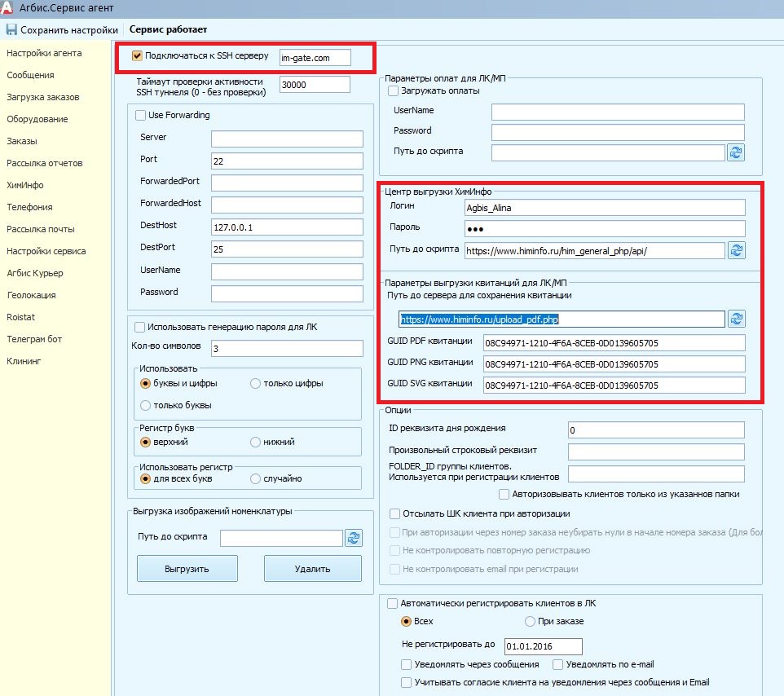Click payments UserName input field
This screenshot has height=696, width=784.
[618, 112]
